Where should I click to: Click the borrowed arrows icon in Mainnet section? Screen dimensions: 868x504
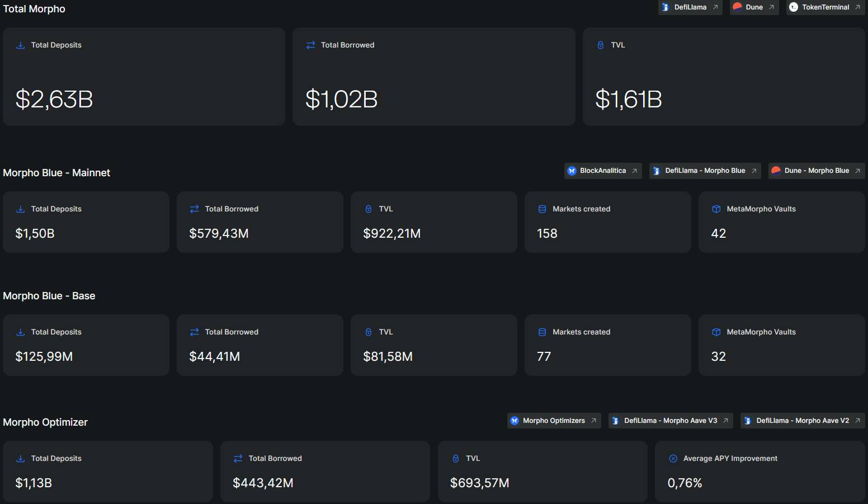195,209
